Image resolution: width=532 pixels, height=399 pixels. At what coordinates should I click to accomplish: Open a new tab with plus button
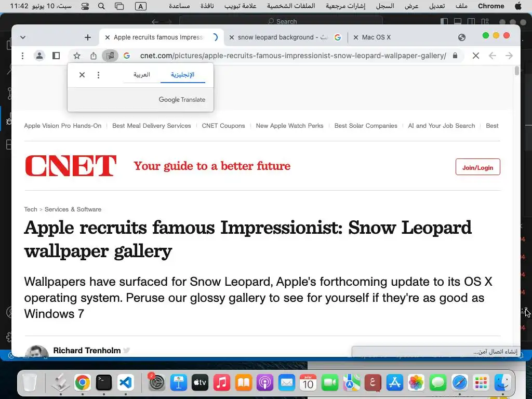[87, 37]
